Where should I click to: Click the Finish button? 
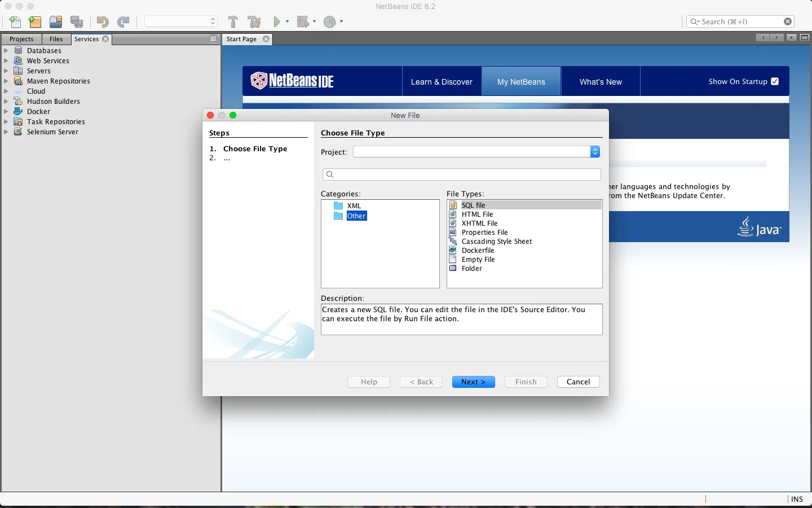coord(526,382)
